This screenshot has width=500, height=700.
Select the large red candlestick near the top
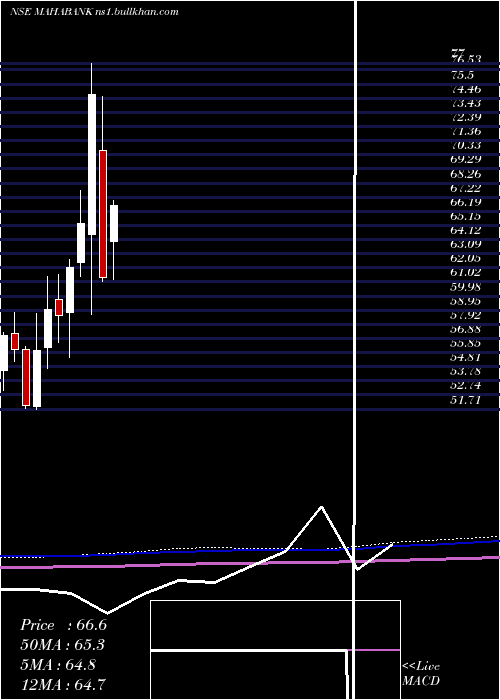(x=103, y=214)
